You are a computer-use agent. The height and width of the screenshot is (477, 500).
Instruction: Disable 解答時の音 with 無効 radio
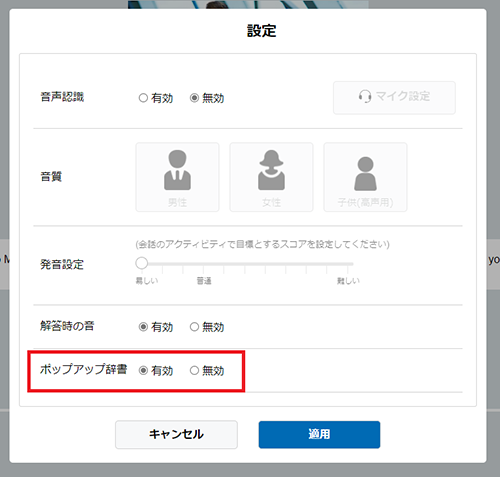(194, 327)
